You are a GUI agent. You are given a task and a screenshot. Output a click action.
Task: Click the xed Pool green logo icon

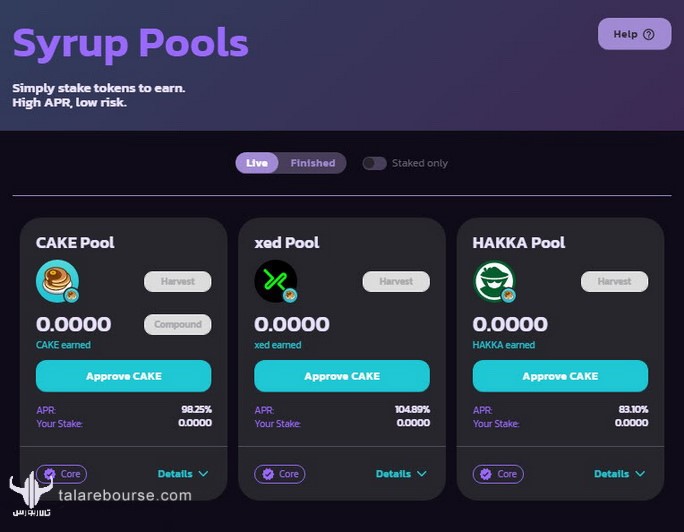(276, 281)
